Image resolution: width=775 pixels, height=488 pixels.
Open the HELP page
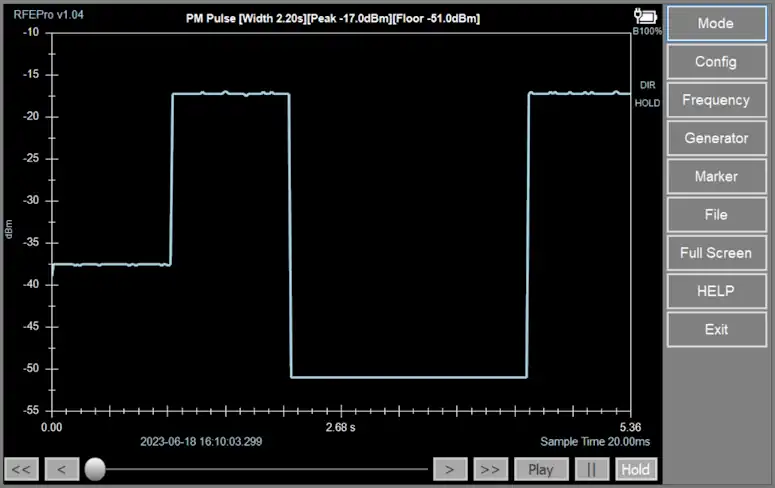[x=715, y=291]
